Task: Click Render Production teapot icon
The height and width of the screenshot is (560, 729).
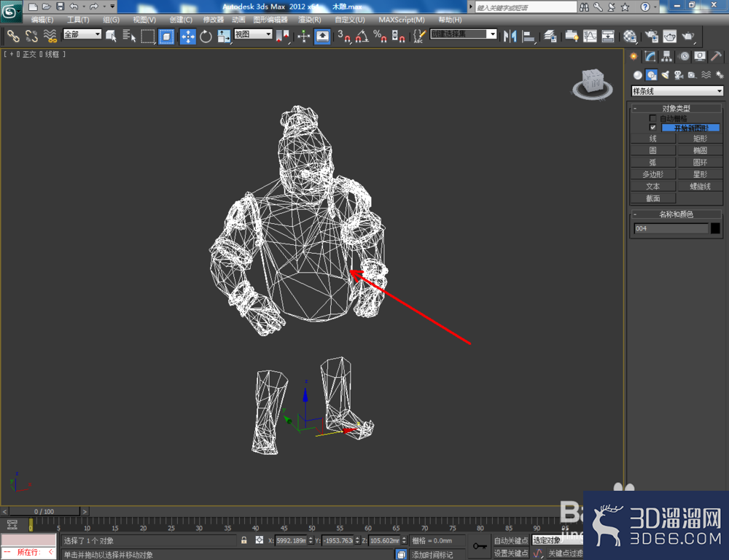Action: [688, 36]
